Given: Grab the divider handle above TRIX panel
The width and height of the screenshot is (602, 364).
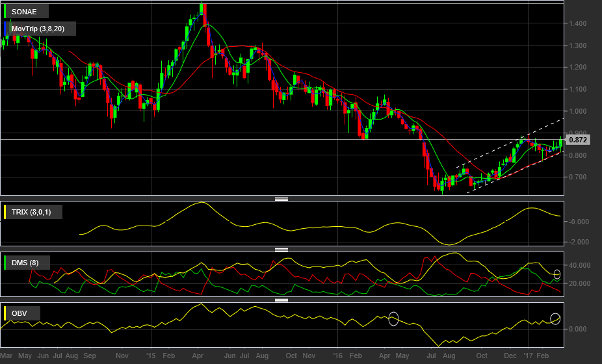Looking at the screenshot, I should coord(281,199).
